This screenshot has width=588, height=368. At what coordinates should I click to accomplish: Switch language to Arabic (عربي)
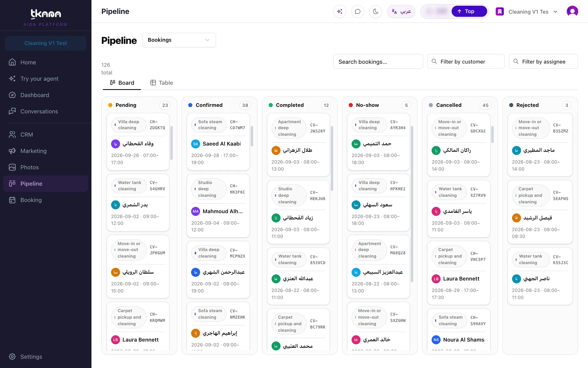(401, 11)
